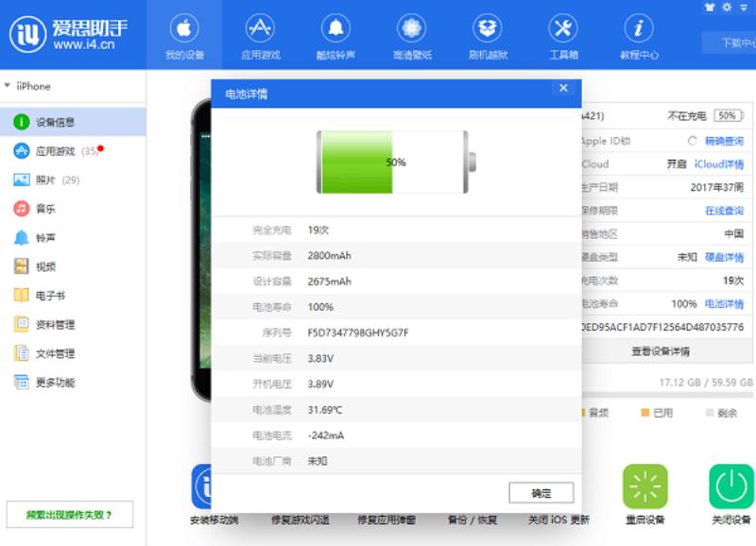This screenshot has height=546, width=756.
Task: Select the 实际容量 2800mAh value
Action: tap(329, 255)
